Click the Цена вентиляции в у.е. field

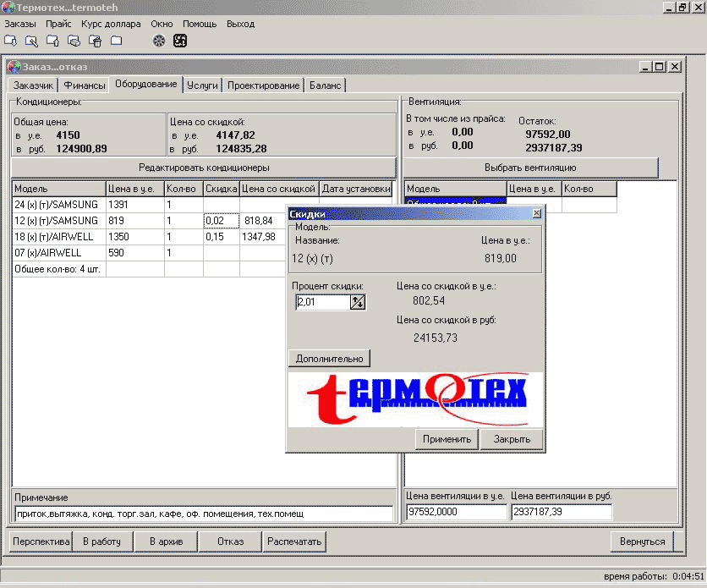pyautogui.click(x=457, y=512)
